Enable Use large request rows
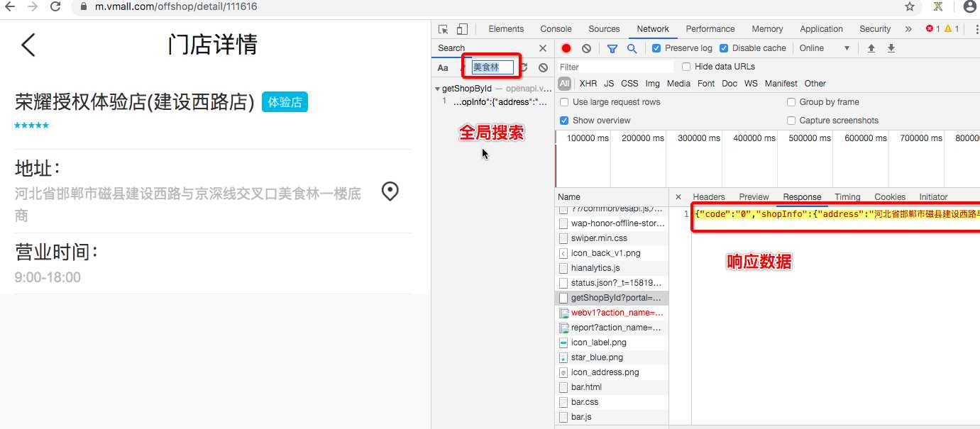 [564, 102]
